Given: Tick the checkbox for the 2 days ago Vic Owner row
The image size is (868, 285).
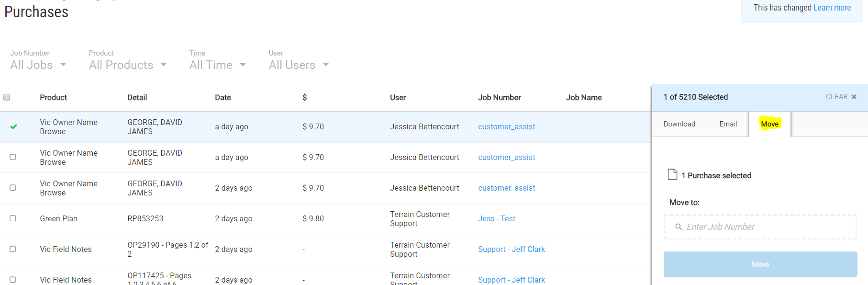Looking at the screenshot, I should (13, 188).
